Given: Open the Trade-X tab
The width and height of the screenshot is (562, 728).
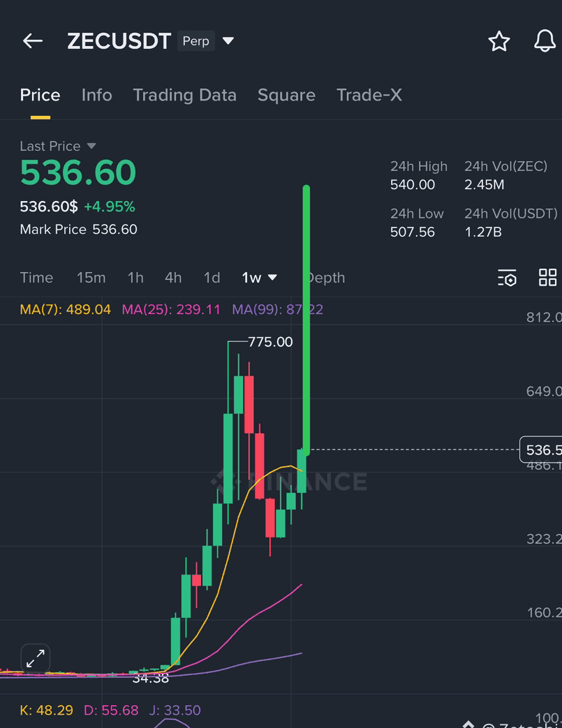Looking at the screenshot, I should tap(369, 95).
